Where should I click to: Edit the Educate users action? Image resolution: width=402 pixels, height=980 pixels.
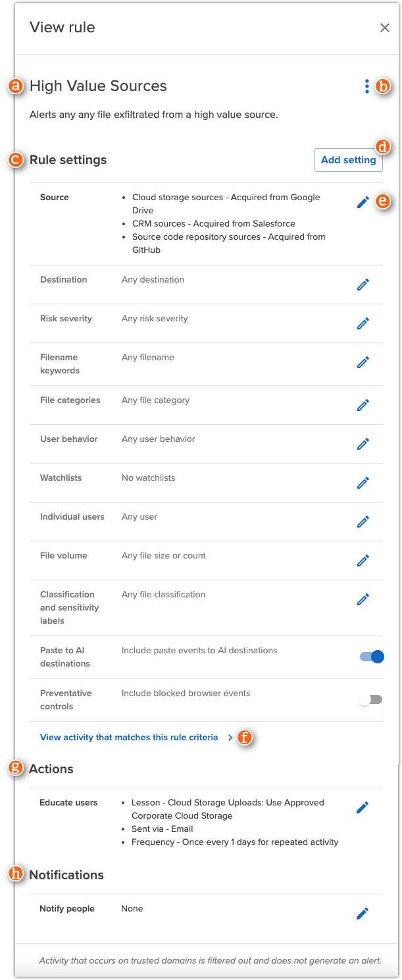pos(363,807)
